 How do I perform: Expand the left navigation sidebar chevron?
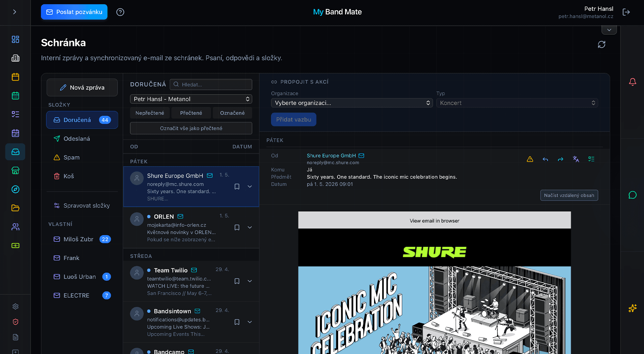[x=14, y=12]
